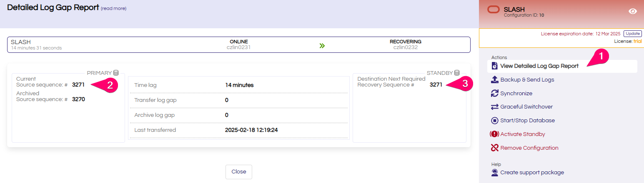
Task: Click the Synchronize circular arrows icon
Action: coord(495,93)
